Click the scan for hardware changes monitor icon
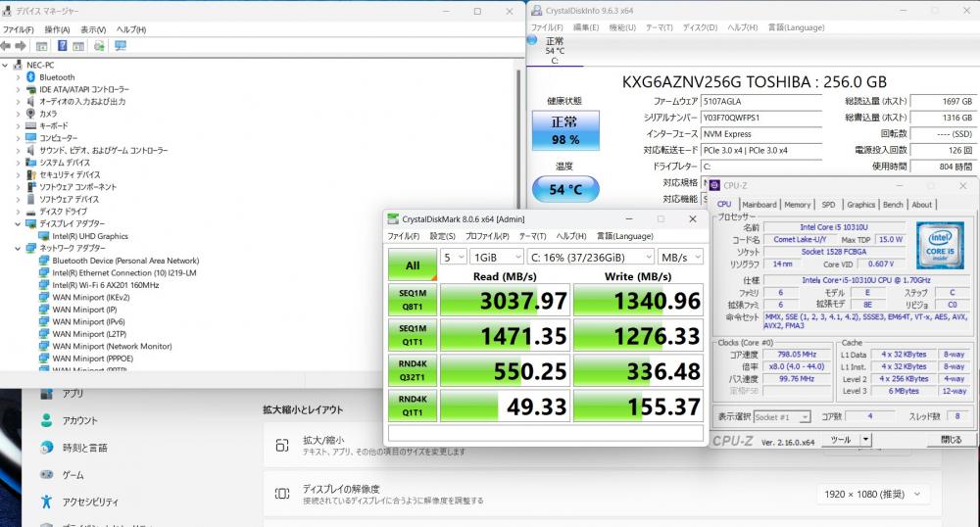The height and width of the screenshot is (527, 980). click(120, 46)
